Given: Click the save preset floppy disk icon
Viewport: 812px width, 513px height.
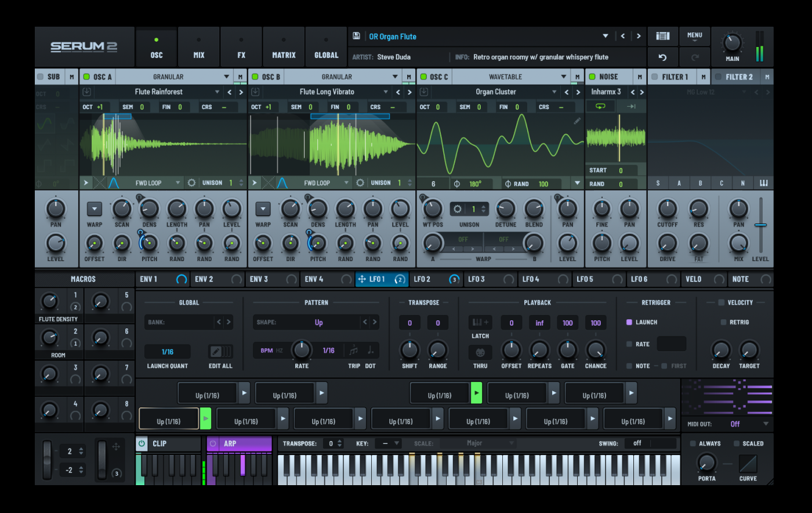Looking at the screenshot, I should click(356, 36).
